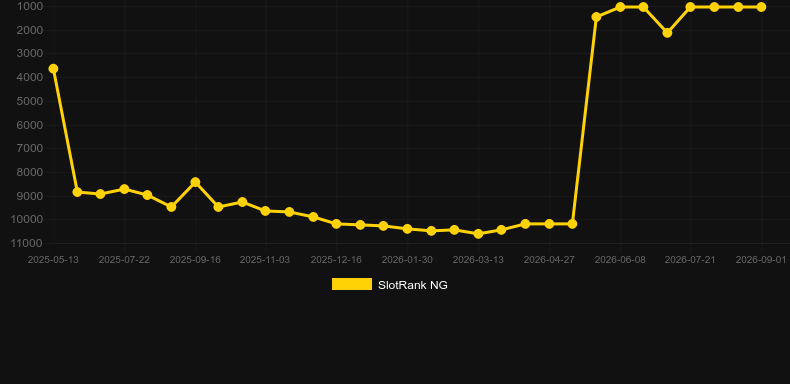The width and height of the screenshot is (790, 384).
Task: Click the 10000 y-axis label
Action: (x=28, y=220)
